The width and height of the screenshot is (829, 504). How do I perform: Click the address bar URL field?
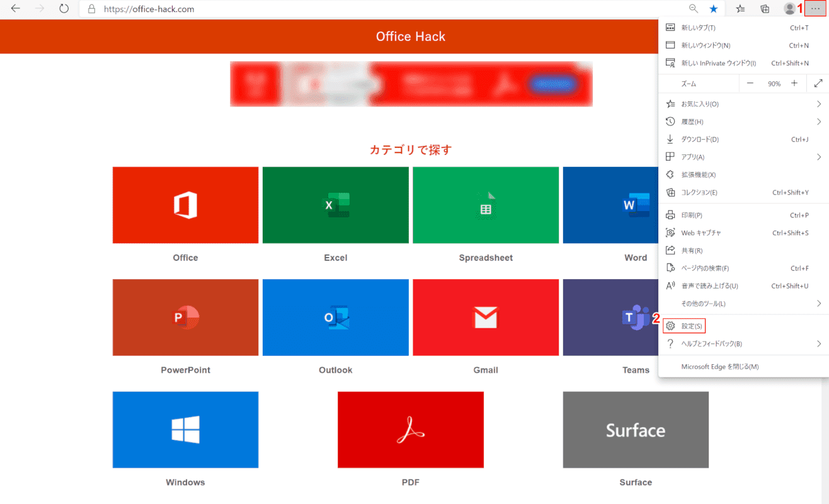pyautogui.click(x=391, y=9)
